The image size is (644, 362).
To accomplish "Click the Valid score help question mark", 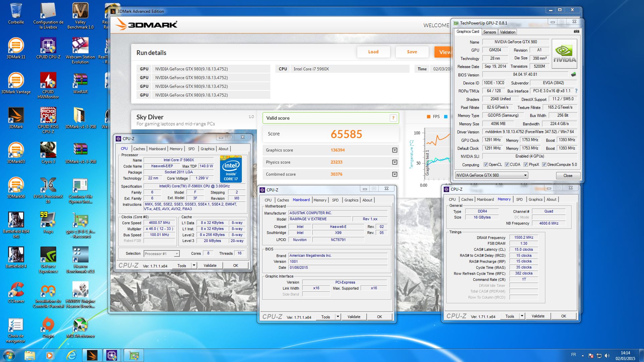I will [x=393, y=118].
